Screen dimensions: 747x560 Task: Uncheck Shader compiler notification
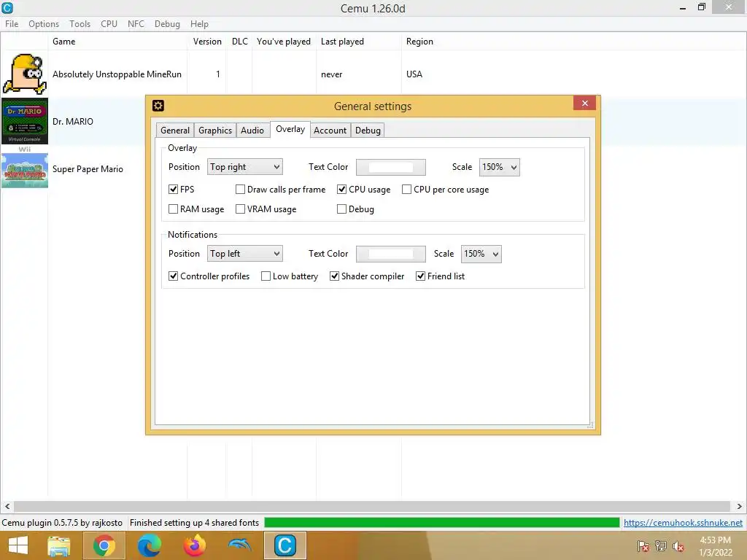(x=334, y=276)
